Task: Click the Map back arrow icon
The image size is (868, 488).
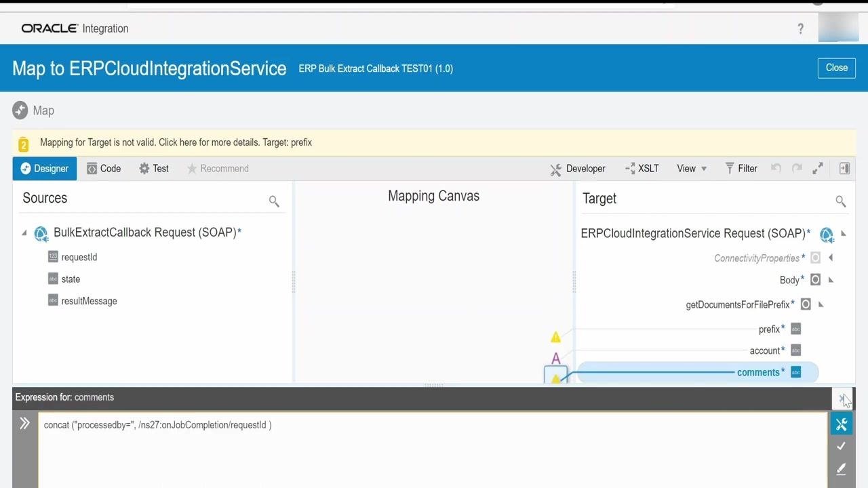Action: tap(20, 110)
